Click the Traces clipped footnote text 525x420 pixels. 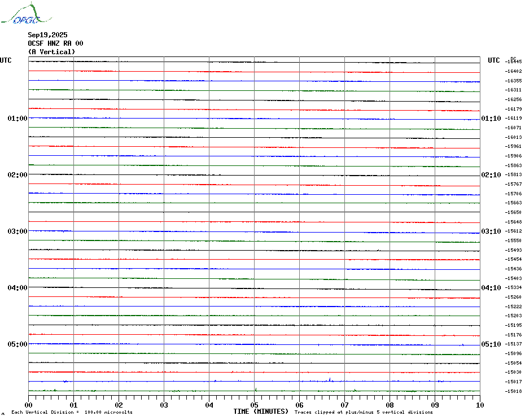pyautogui.click(x=364, y=412)
